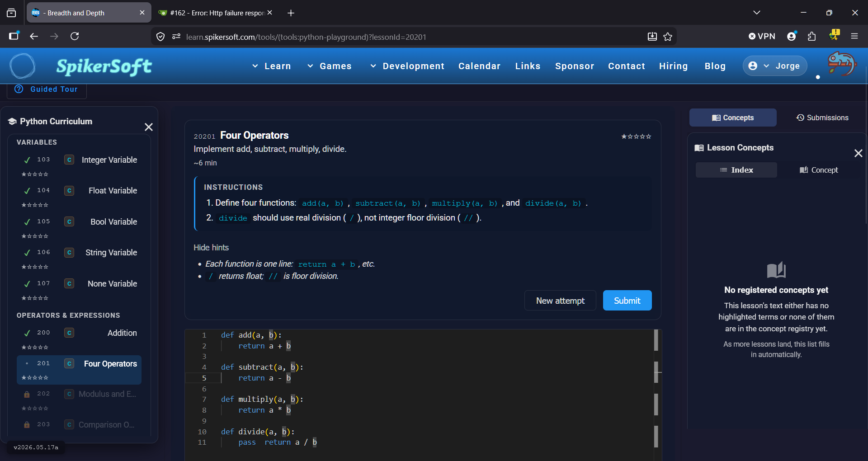Viewport: 868px width, 461px height.
Task: Click the site shield security icon
Action: pos(160,37)
